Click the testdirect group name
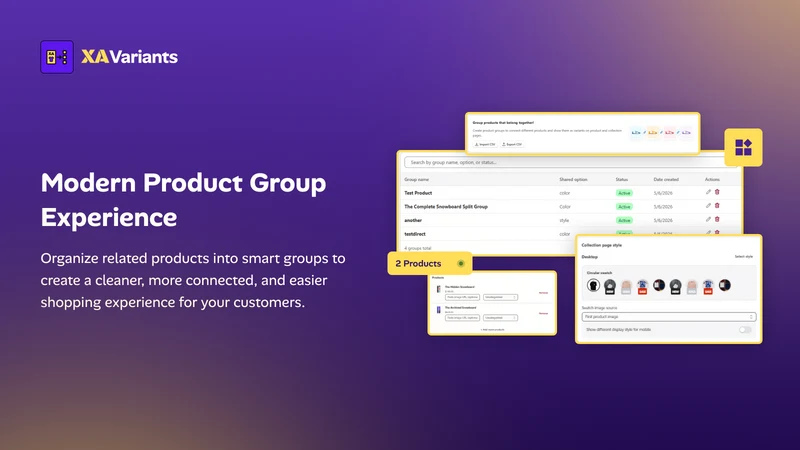 click(415, 234)
